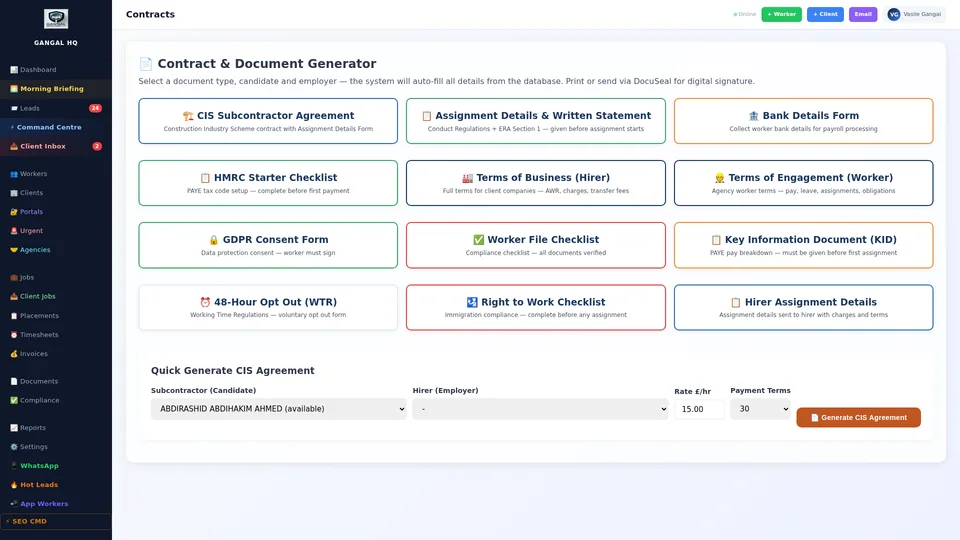
Task: Click the Urgent siren icon
Action: coord(13,231)
